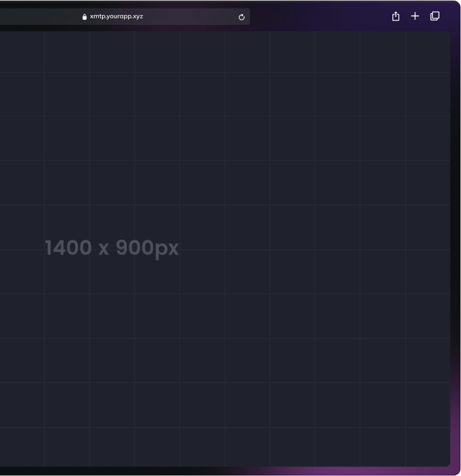Add a new tab with plus icon
Image resolution: width=461 pixels, height=476 pixels.
[415, 16]
